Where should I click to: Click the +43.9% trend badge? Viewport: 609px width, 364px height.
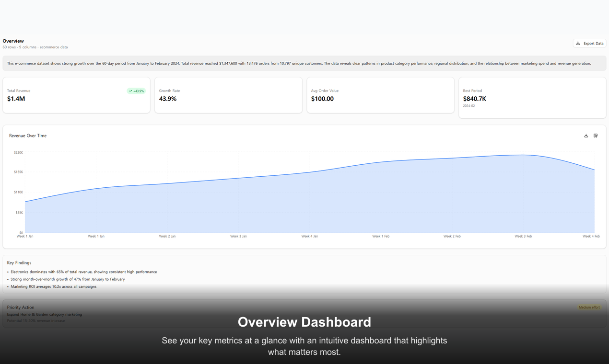pos(136,91)
